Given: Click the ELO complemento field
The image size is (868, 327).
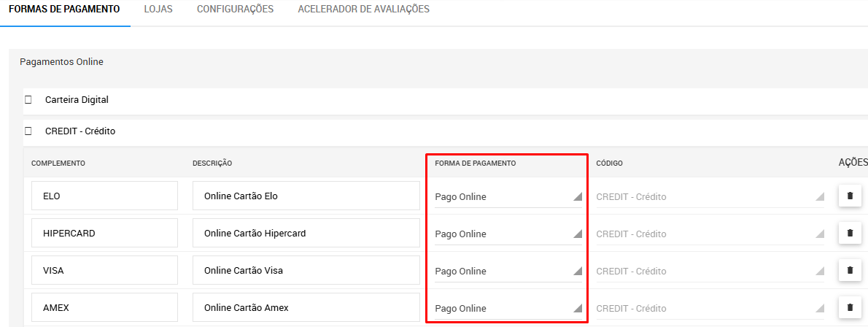Looking at the screenshot, I should (104, 196).
